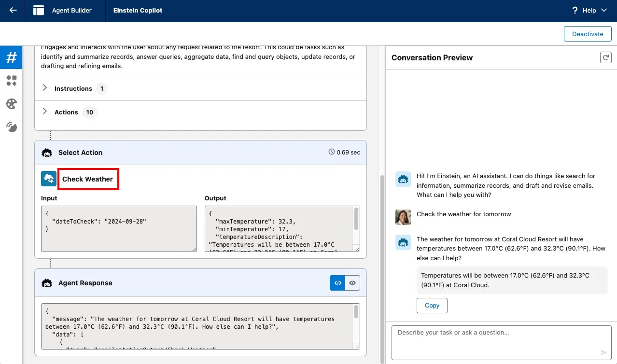Select the hashtag Topics sidebar icon
Screen dimensions: 617x364
pos(11,58)
